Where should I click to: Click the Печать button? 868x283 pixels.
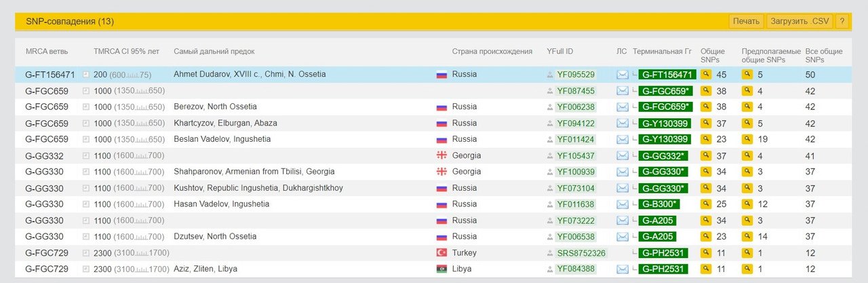tap(746, 21)
